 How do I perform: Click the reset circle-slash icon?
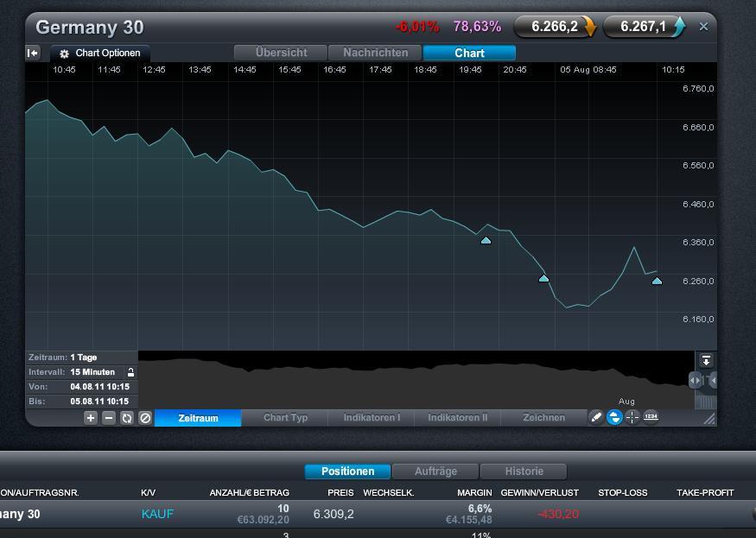(x=145, y=418)
